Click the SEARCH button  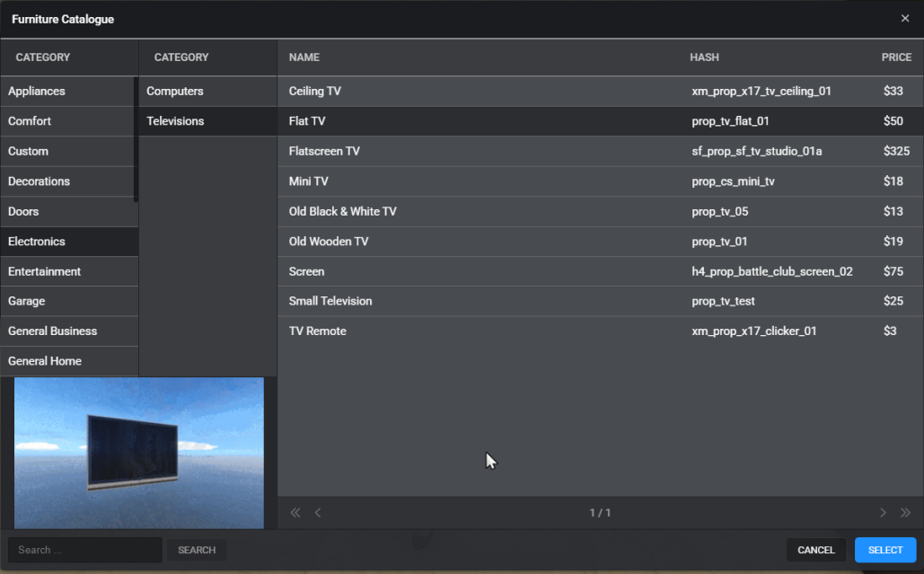point(197,550)
